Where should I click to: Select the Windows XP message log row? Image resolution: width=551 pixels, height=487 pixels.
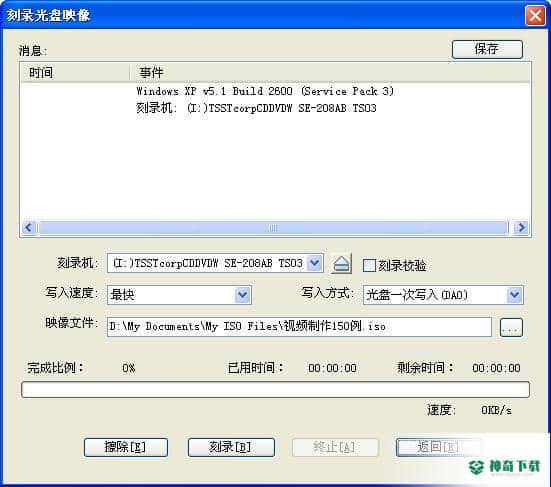[x=265, y=91]
